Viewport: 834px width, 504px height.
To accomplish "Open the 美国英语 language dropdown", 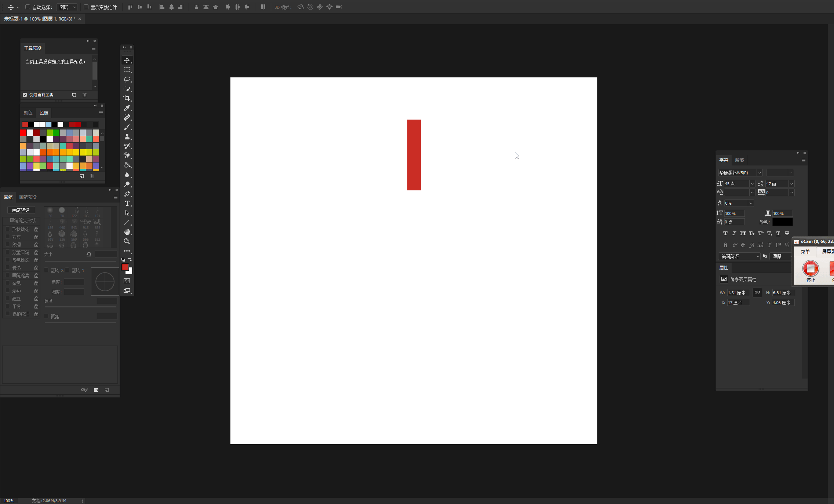I will click(739, 256).
